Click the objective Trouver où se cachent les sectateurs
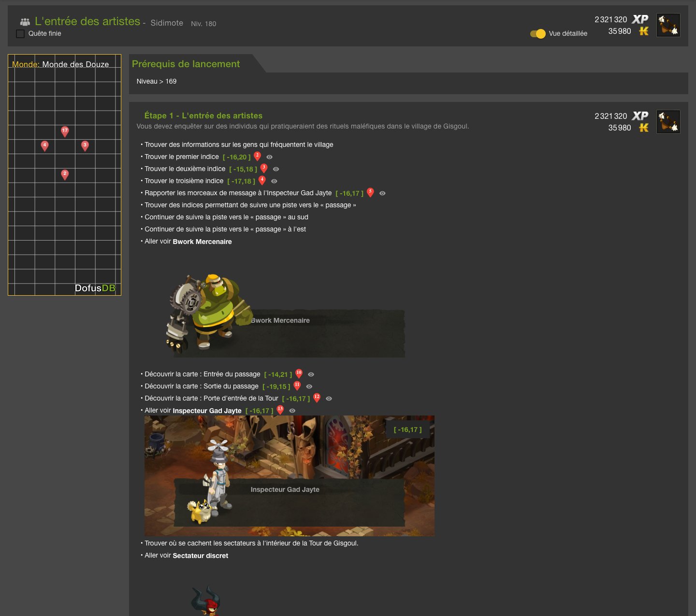 (x=251, y=543)
